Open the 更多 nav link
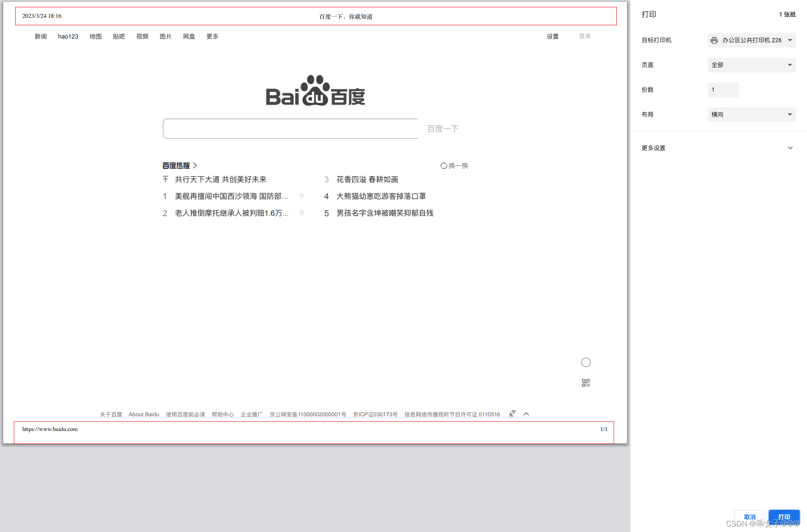The image size is (807, 532). click(x=213, y=37)
